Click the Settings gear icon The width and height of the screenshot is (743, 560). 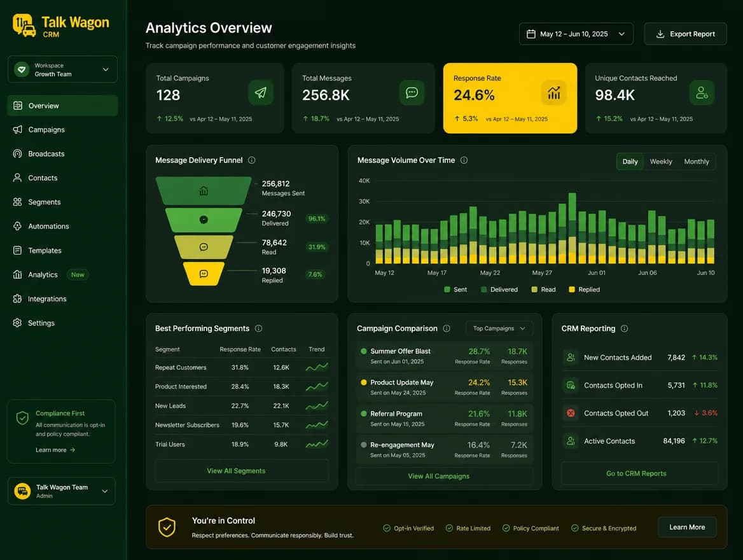click(x=18, y=323)
